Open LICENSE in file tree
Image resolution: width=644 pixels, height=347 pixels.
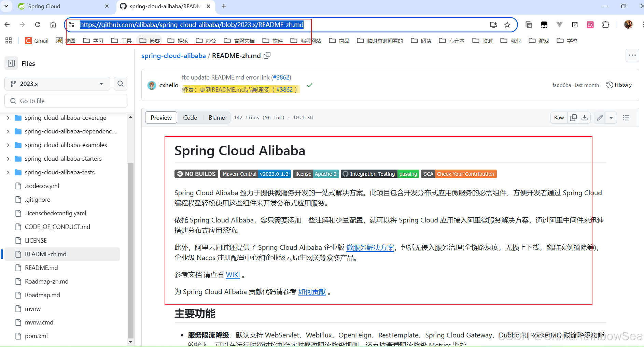click(36, 241)
